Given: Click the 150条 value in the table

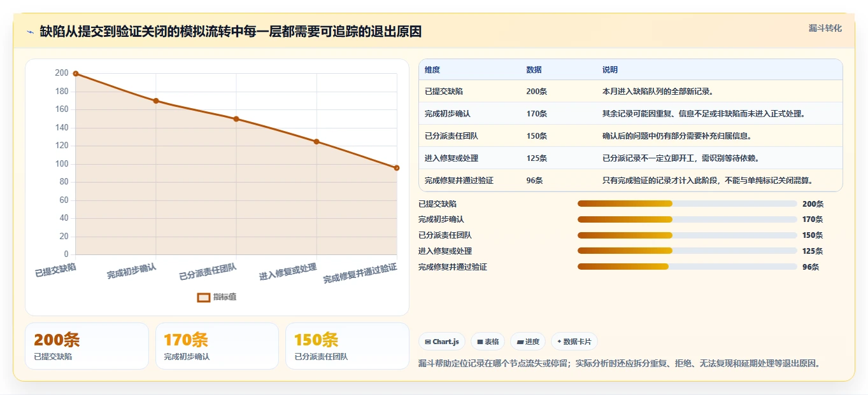Looking at the screenshot, I should (x=537, y=136).
